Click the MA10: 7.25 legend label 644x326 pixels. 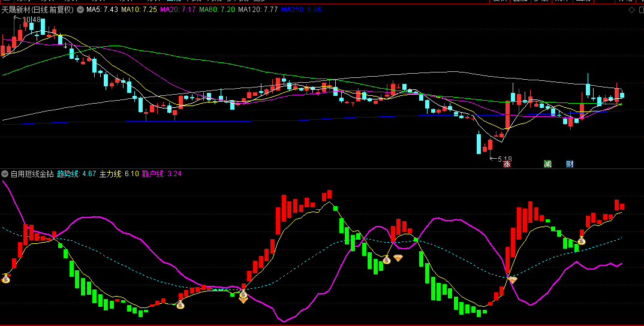coord(139,10)
